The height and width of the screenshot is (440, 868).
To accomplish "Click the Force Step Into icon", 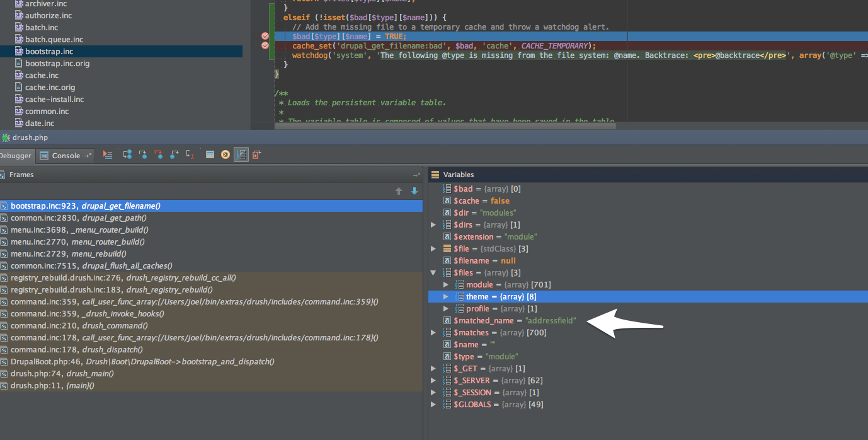I will point(159,154).
